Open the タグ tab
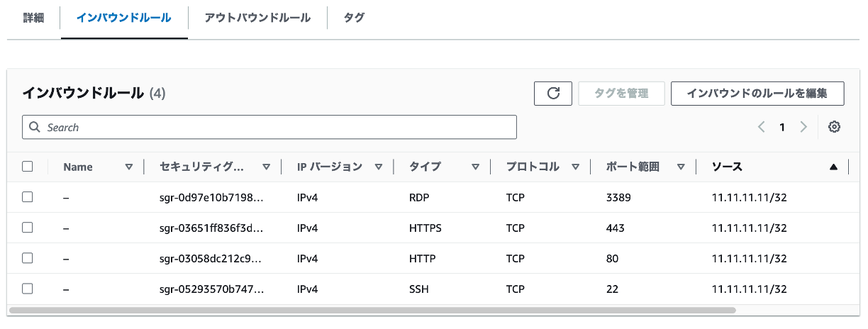 pyautogui.click(x=354, y=18)
